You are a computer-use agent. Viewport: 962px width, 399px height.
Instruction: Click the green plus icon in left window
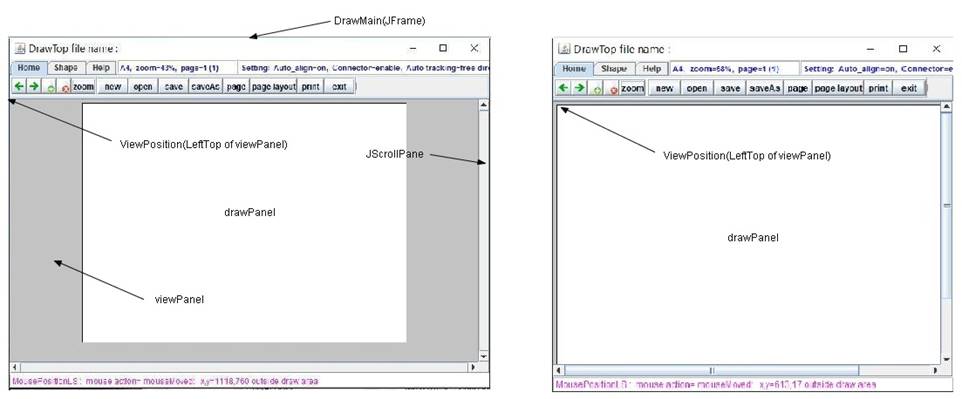[x=50, y=87]
